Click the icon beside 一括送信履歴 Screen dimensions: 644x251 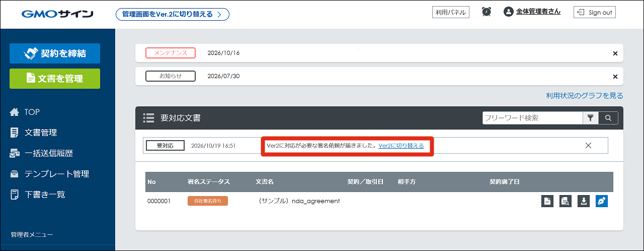click(15, 153)
